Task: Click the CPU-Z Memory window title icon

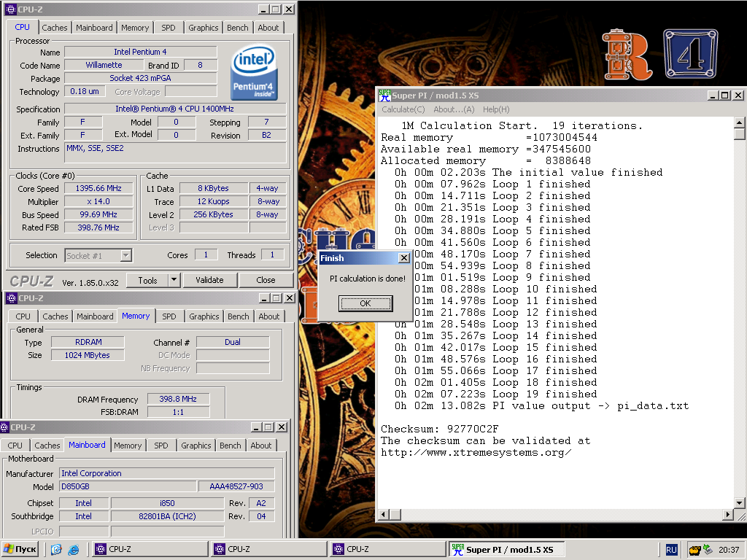Action: 12,298
